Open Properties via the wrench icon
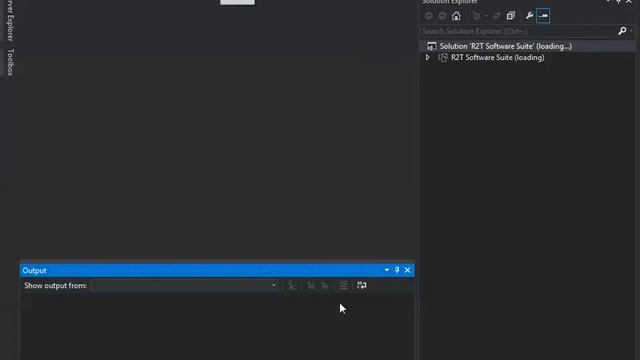Image resolution: width=640 pixels, height=360 pixels. (529, 16)
